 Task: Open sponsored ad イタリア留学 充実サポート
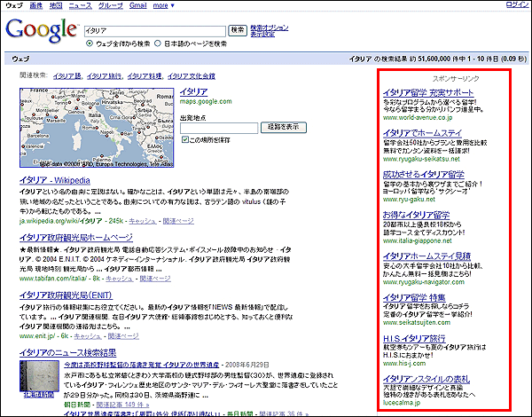point(428,92)
